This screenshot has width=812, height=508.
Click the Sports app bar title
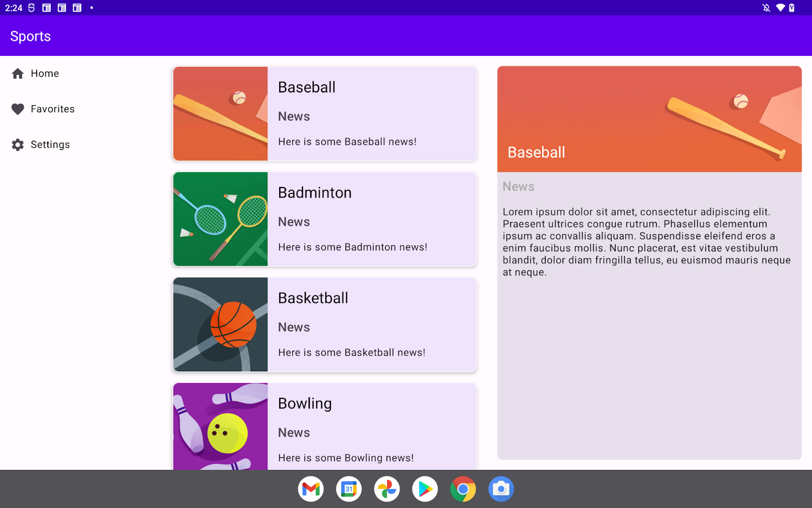point(30,36)
